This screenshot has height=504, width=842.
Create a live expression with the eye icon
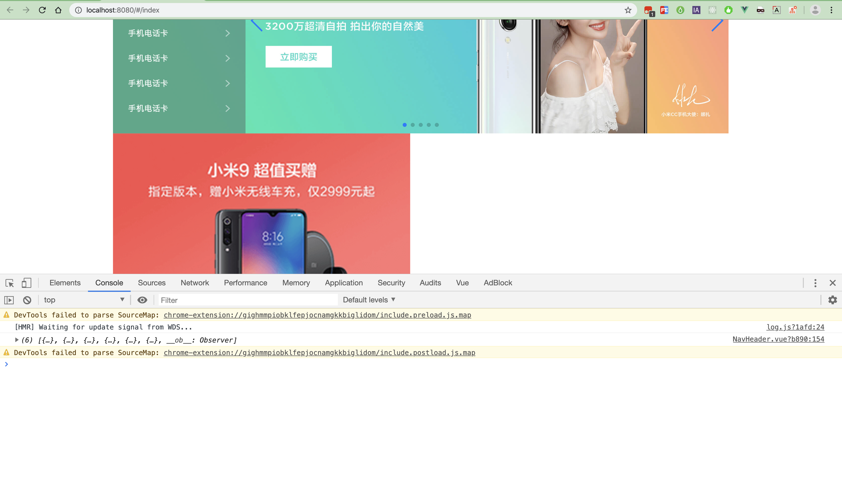[142, 300]
